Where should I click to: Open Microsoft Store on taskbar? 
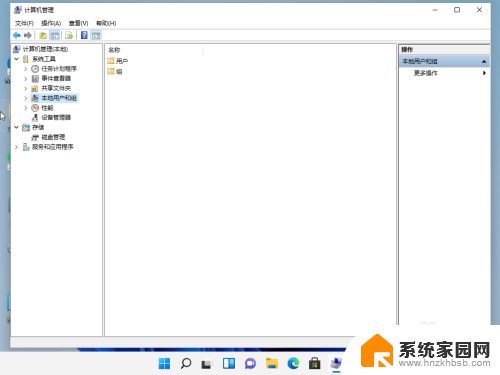[x=314, y=363]
